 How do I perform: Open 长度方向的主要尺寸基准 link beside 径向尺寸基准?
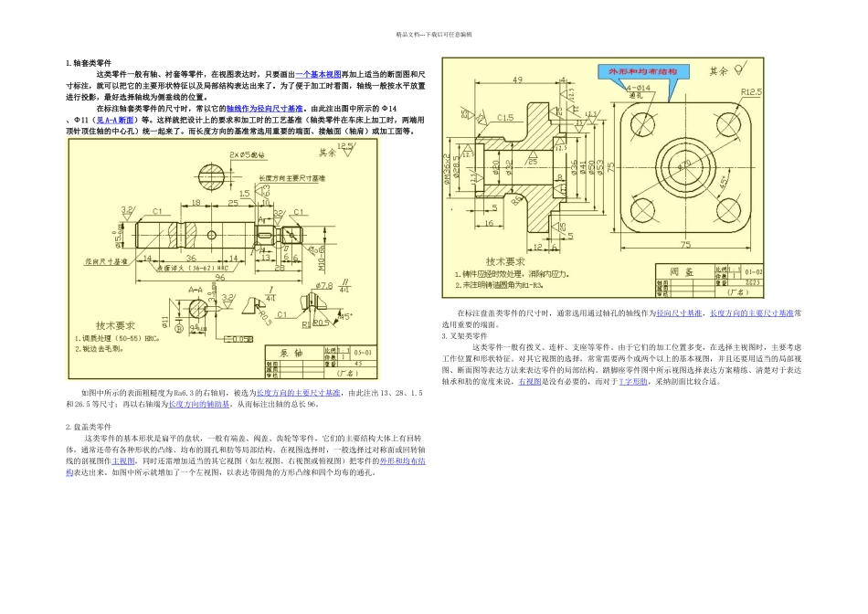[x=752, y=313]
